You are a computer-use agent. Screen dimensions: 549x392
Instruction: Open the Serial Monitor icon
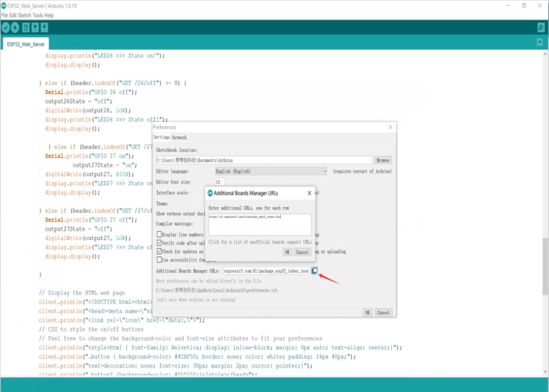pos(541,27)
